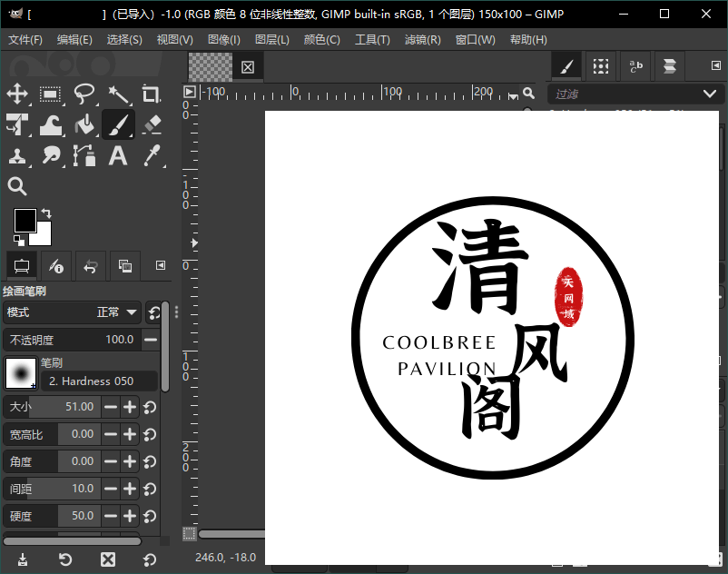
Task: Reset the paint mode button
Action: pyautogui.click(x=153, y=312)
